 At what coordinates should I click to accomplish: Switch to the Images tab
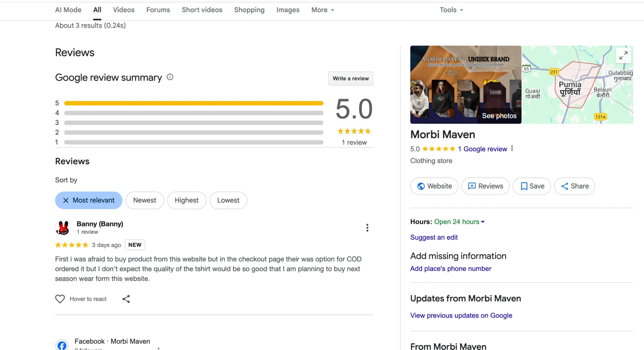click(288, 10)
